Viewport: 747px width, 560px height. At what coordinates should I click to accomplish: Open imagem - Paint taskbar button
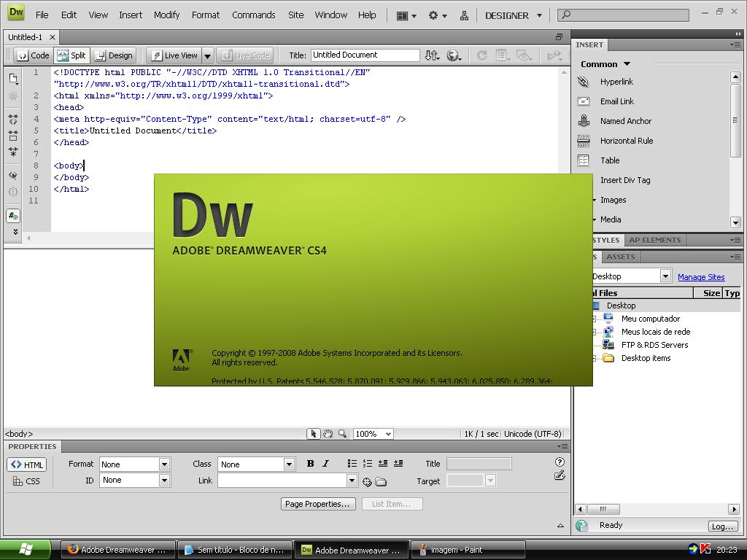(468, 550)
